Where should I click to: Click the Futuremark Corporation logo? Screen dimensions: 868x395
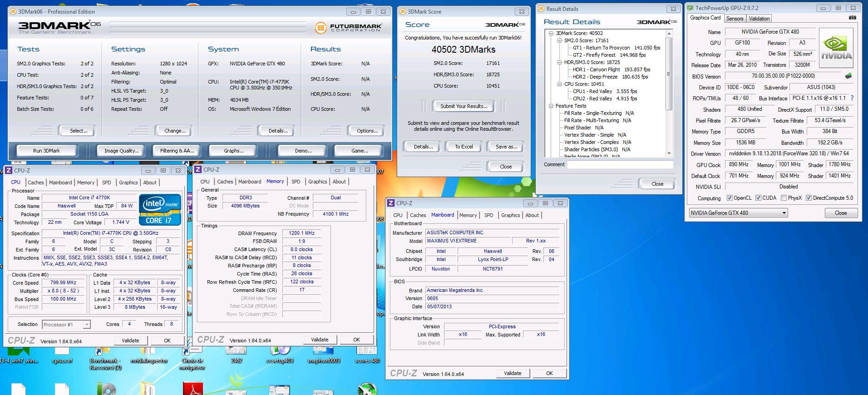(x=349, y=28)
